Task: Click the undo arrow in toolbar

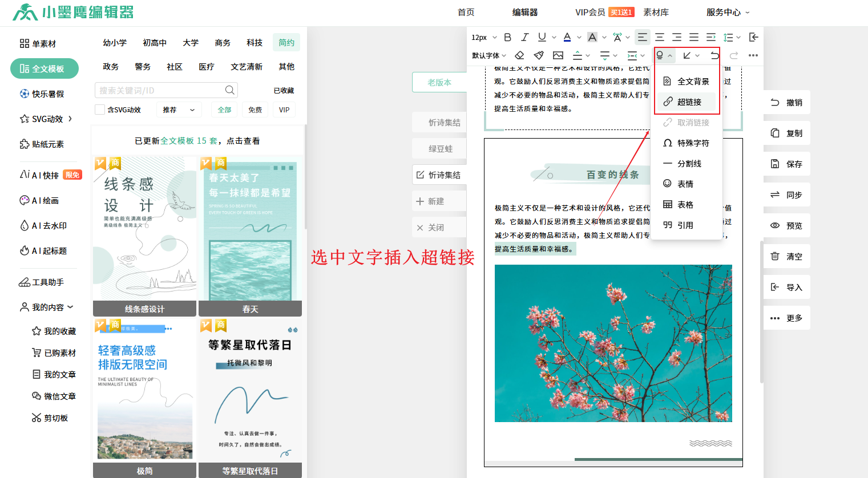Action: point(714,55)
